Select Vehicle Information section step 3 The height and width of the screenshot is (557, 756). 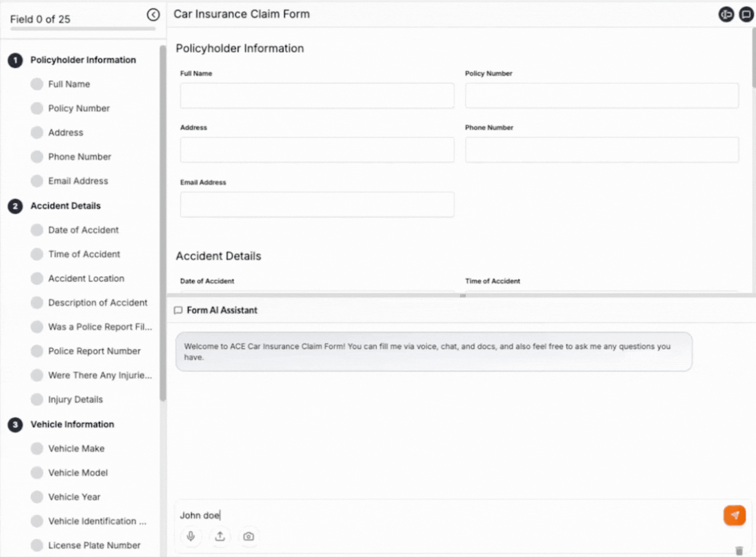[61, 425]
